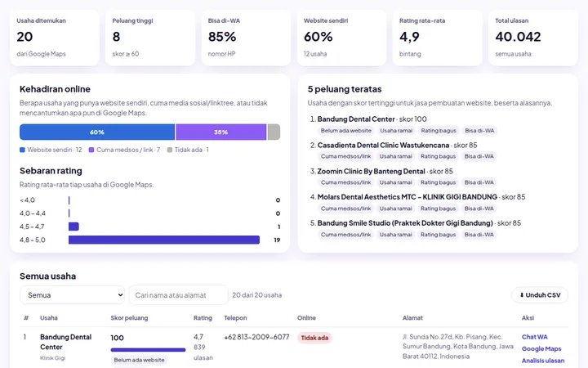Screen dimensions: 588x368
Task: Click the 'Skor peluang' column header
Action: (x=129, y=318)
